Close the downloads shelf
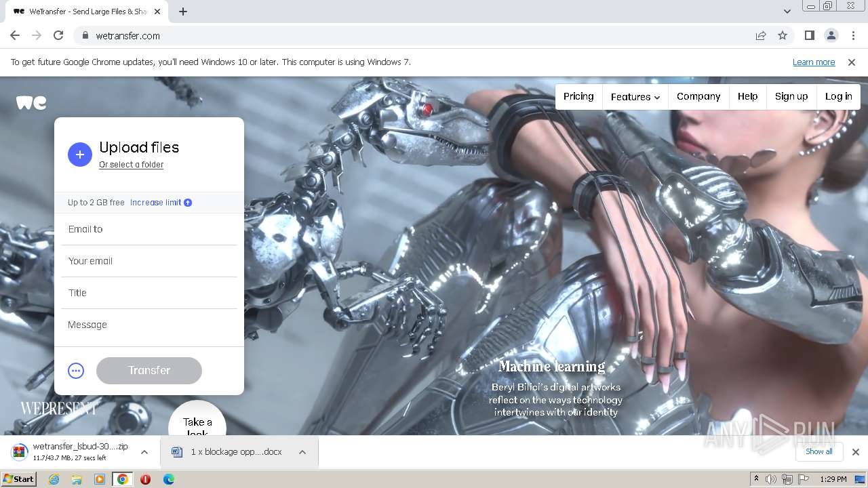 [856, 452]
